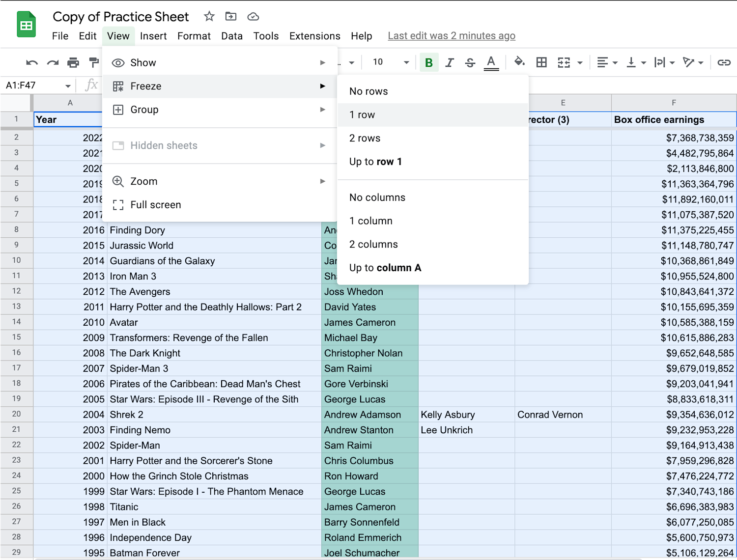Select the row 12 header
The width and height of the screenshot is (737, 560).
[16, 291]
